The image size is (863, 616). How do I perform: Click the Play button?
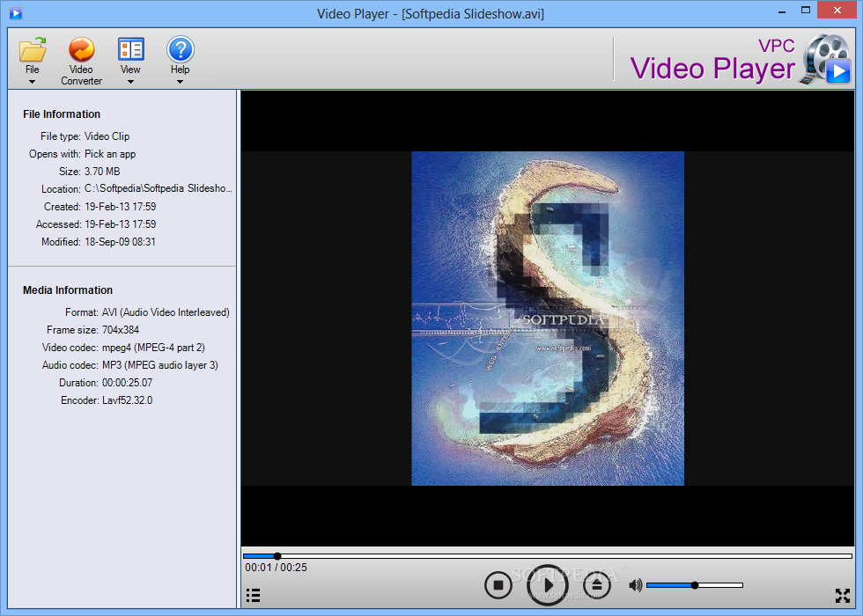(x=547, y=585)
